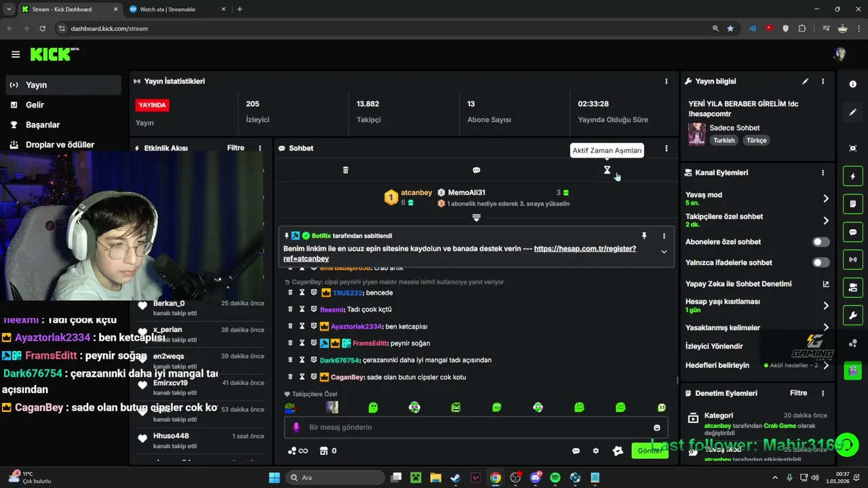Image resolution: width=868 pixels, height=488 pixels.
Task: Click Filtre in Denetim Eylemleri panel
Action: (x=798, y=393)
